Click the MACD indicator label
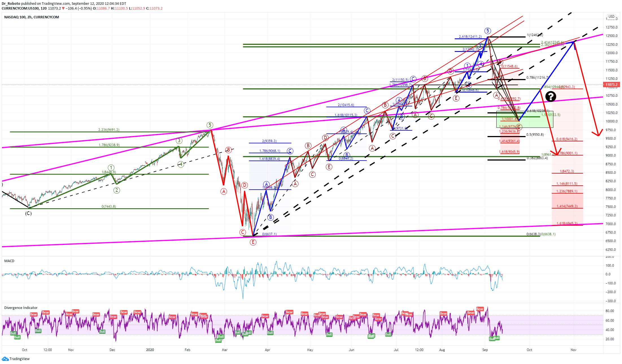The image size is (622, 364). click(x=9, y=261)
